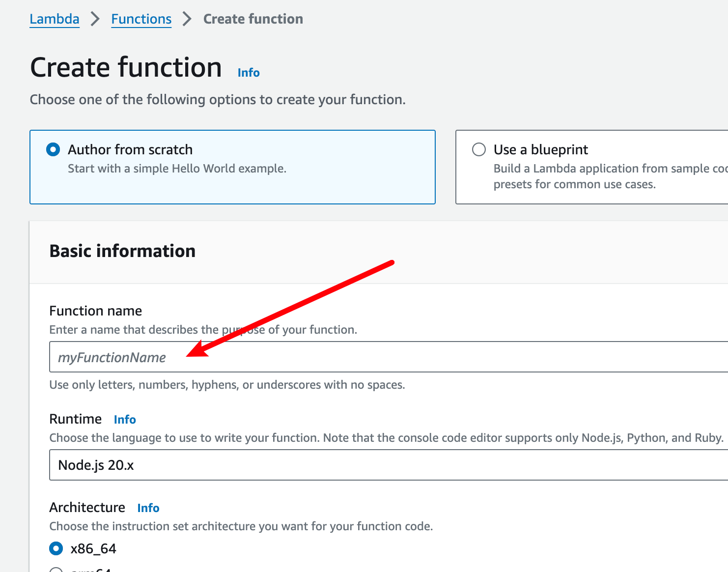This screenshot has width=728, height=572.
Task: Open the Node.js 20.x runtime dropdown
Action: (x=389, y=465)
